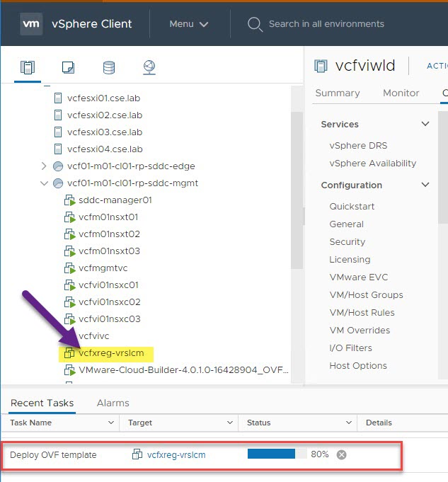Click the Deploy OVF template task name
Screen dimensions: 448x482
click(53, 454)
